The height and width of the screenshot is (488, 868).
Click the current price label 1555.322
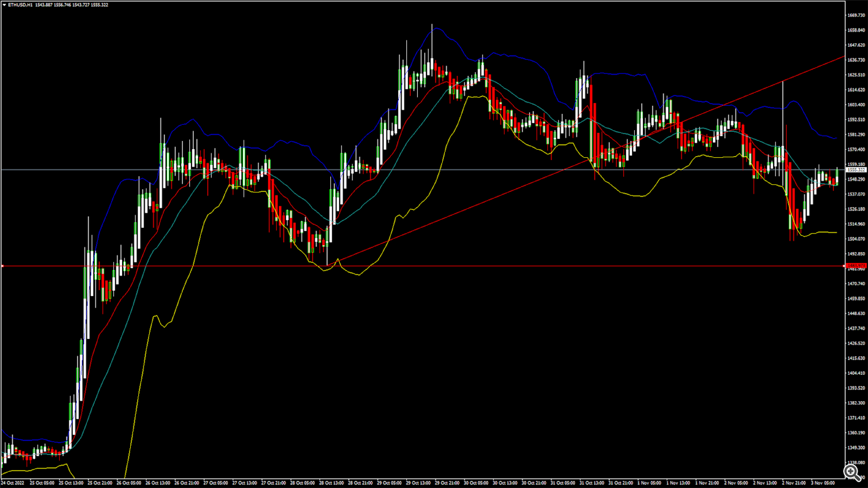[856, 170]
